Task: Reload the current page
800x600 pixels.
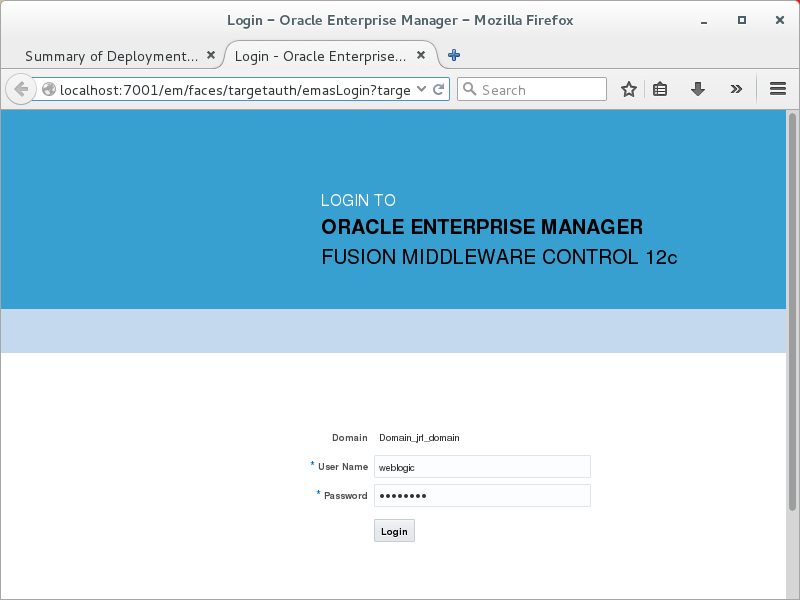Action: click(x=438, y=90)
